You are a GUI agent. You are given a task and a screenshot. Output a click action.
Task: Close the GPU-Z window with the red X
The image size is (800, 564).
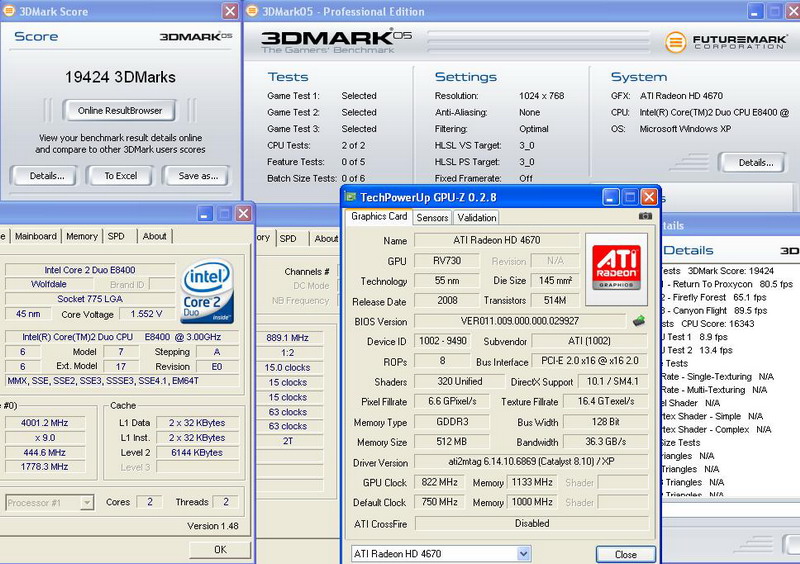click(649, 197)
